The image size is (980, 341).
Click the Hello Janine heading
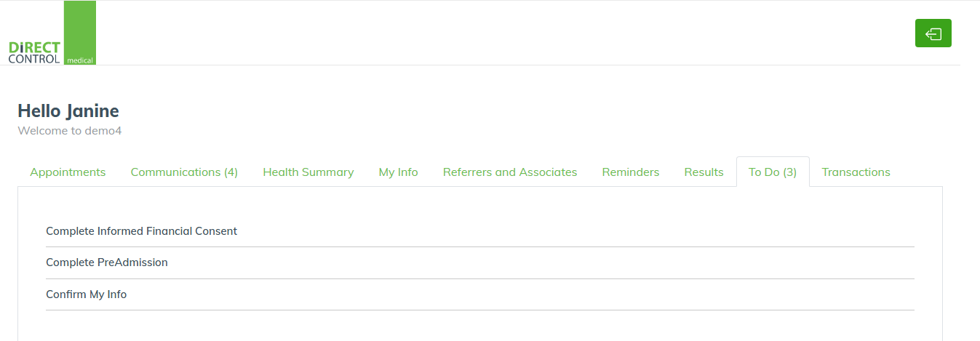tap(68, 111)
